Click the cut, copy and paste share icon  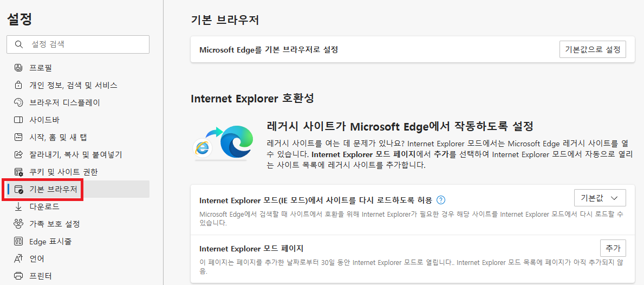point(18,154)
